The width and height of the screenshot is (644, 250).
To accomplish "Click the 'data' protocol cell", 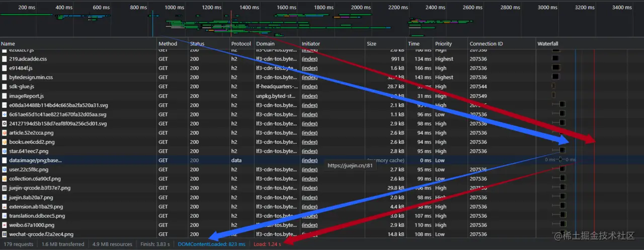I will 236,160.
